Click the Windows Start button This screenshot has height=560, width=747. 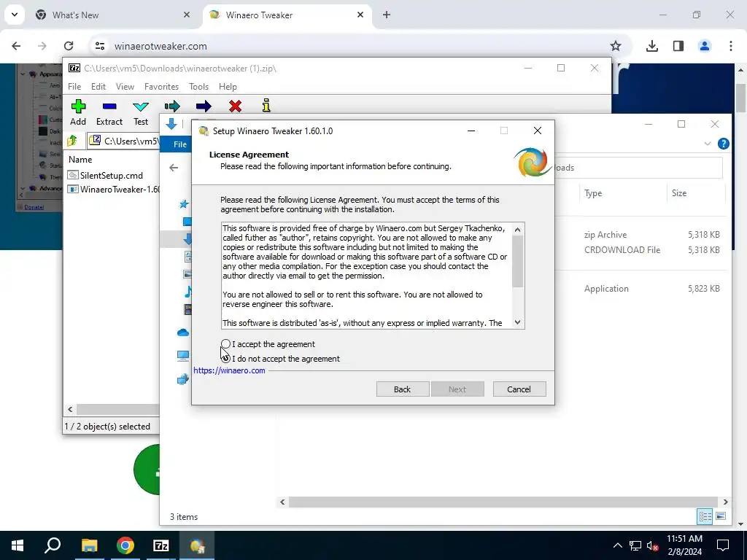[18, 545]
